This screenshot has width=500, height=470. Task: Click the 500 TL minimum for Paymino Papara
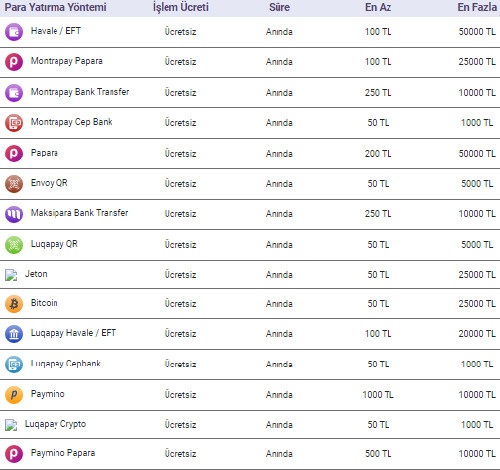click(378, 454)
